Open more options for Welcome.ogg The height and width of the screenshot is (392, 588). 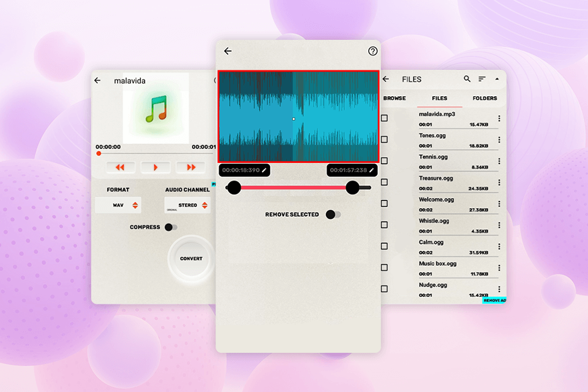[499, 204]
